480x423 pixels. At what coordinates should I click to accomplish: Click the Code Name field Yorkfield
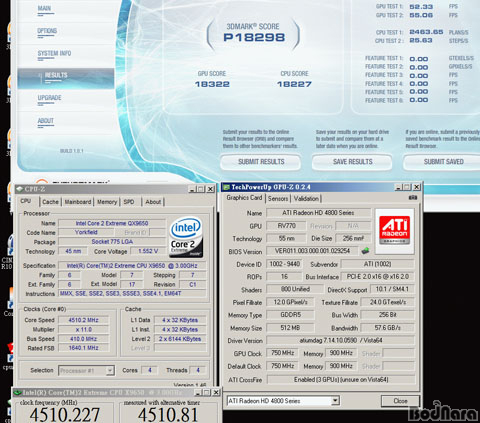[x=86, y=232]
